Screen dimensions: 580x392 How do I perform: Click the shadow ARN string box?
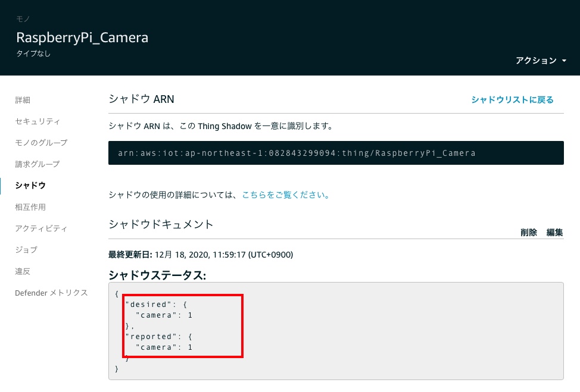[336, 153]
